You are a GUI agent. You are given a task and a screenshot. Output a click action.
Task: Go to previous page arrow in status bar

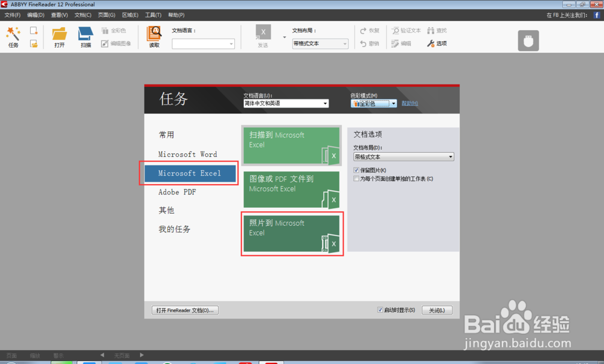click(x=102, y=355)
